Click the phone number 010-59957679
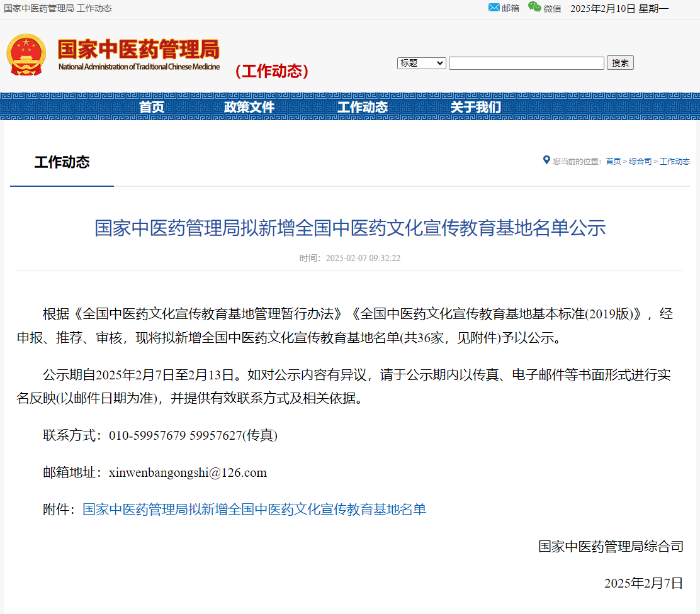This screenshot has height=614, width=700. [x=147, y=435]
